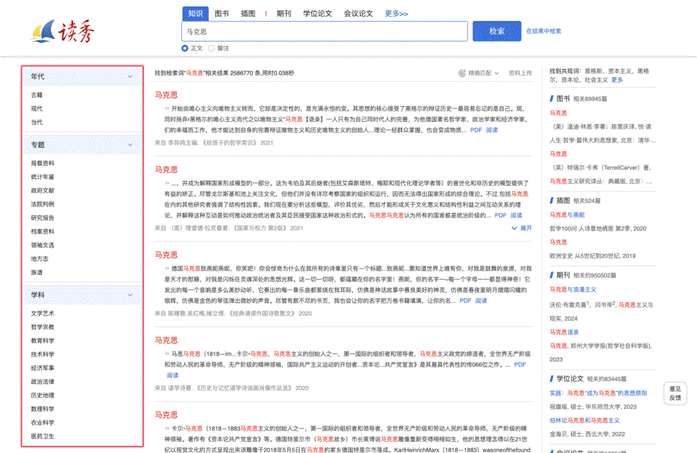697x453 pixels.
Task: Click 阅读 for 国家与权力 result
Action: click(516, 215)
